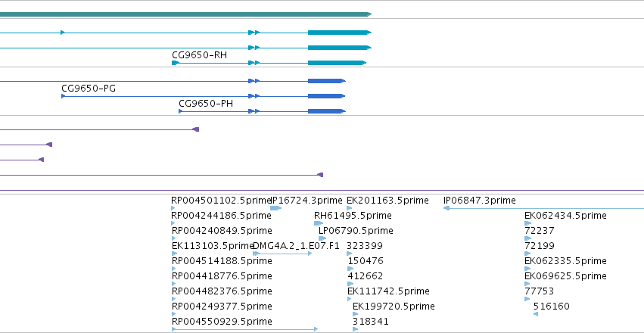Select the EK199720.5prime label
The image size is (644, 333).
point(394,307)
